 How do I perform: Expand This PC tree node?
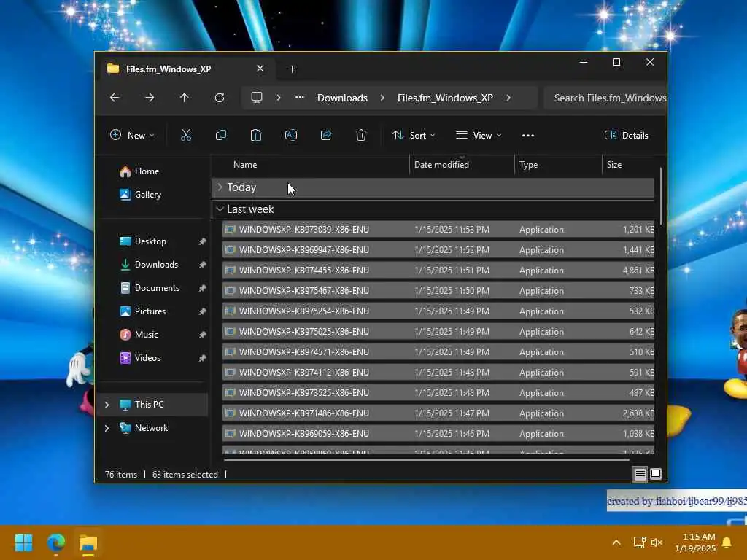(x=107, y=405)
